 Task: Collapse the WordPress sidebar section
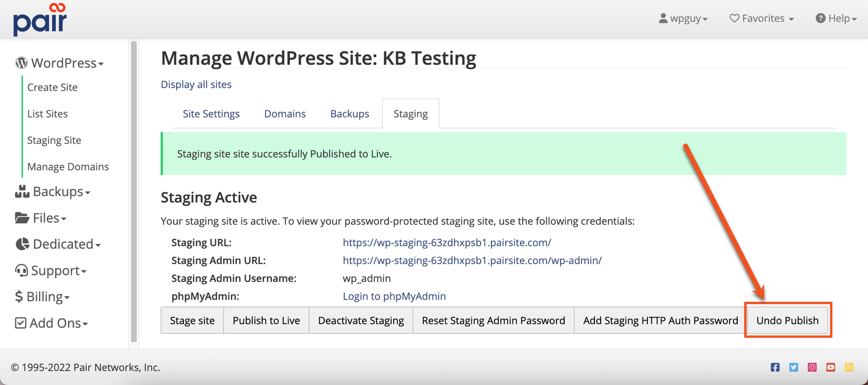59,63
